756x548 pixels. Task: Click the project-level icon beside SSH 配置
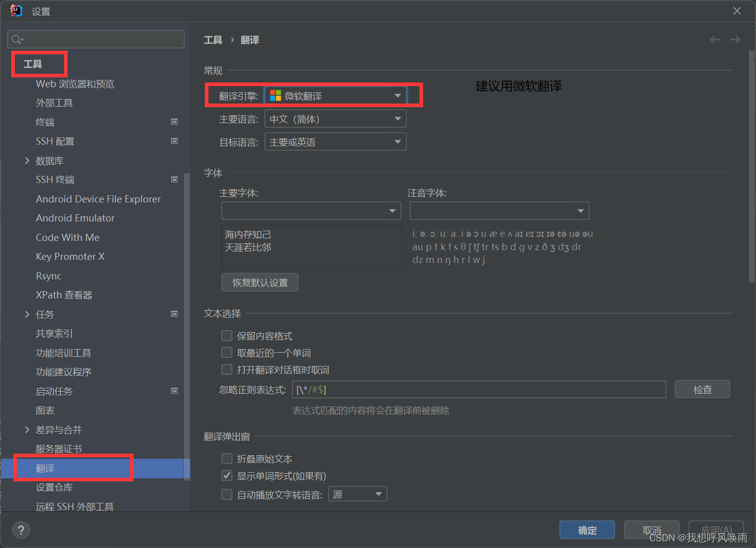coord(174,141)
